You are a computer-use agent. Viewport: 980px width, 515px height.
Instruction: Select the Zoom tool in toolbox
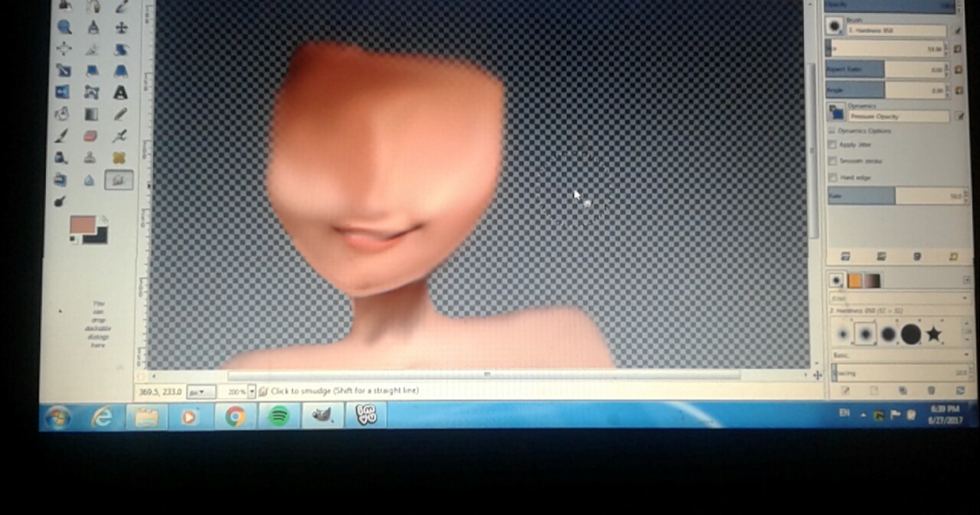[64, 28]
